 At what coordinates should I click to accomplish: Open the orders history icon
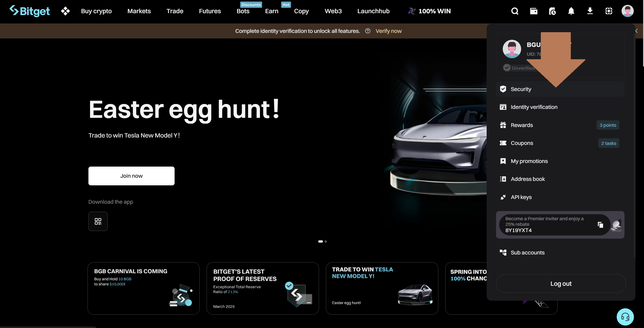552,11
